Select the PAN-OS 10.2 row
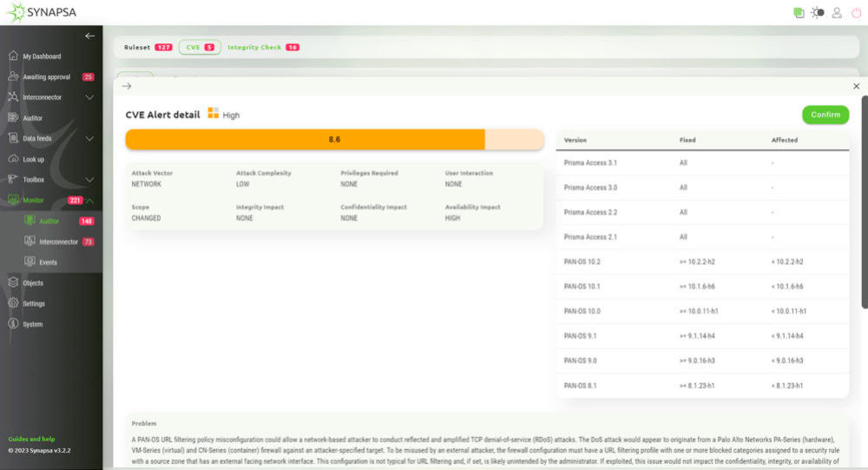The height and width of the screenshot is (470, 868). pos(702,261)
